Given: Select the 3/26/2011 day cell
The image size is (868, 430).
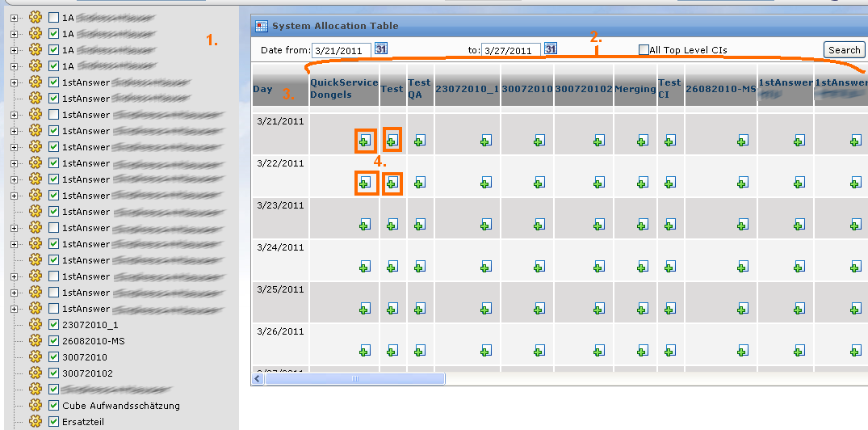Looking at the screenshot, I should click(x=280, y=344).
